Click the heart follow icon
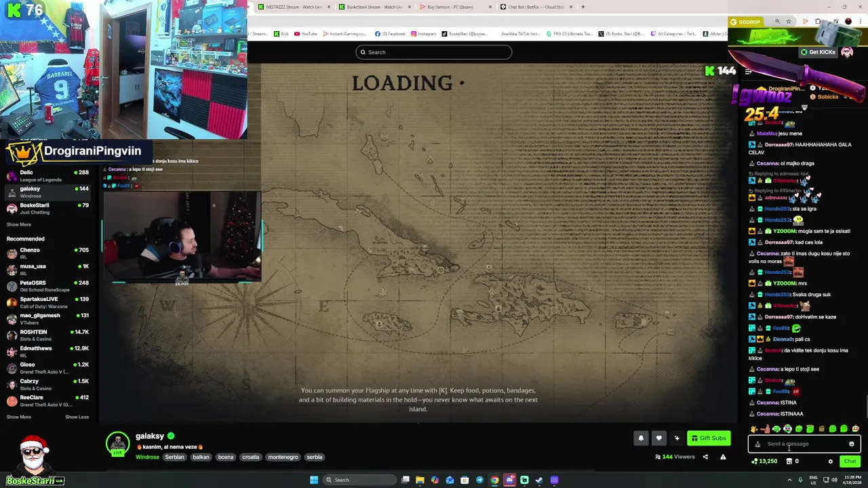The height and width of the screenshot is (488, 868). click(x=658, y=438)
